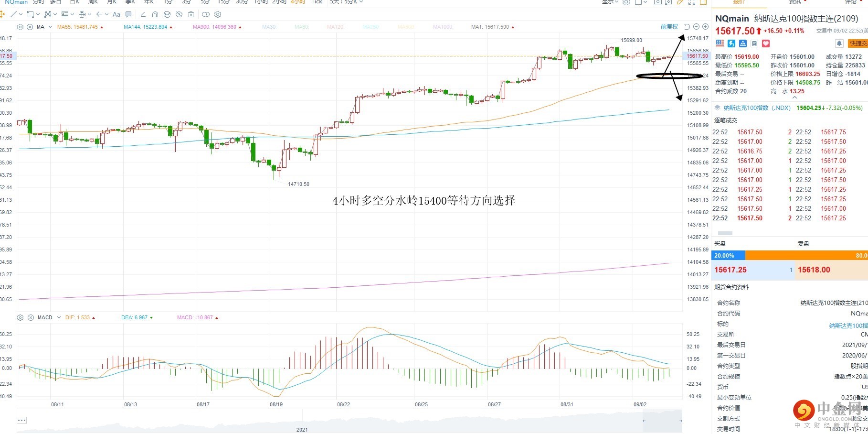The image size is (868, 434).
Task: Select the Aa text annotation tool
Action: click(x=116, y=14)
